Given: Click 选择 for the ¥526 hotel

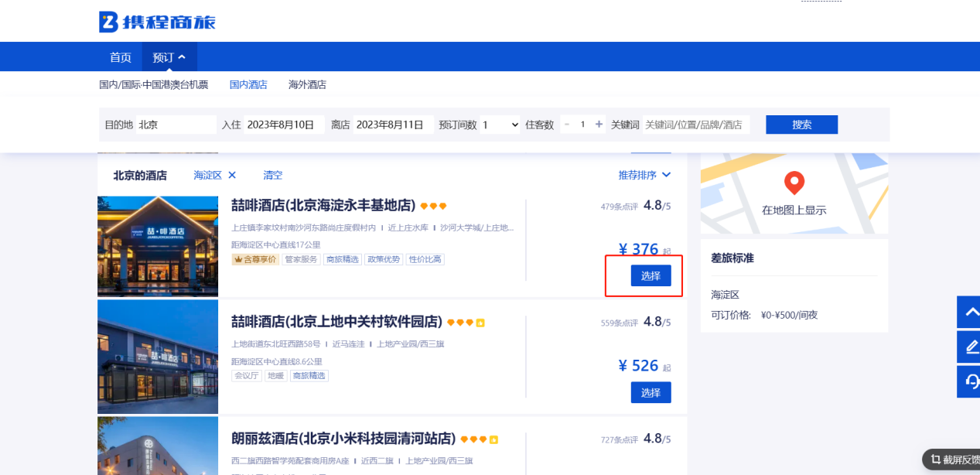Looking at the screenshot, I should coord(650,392).
